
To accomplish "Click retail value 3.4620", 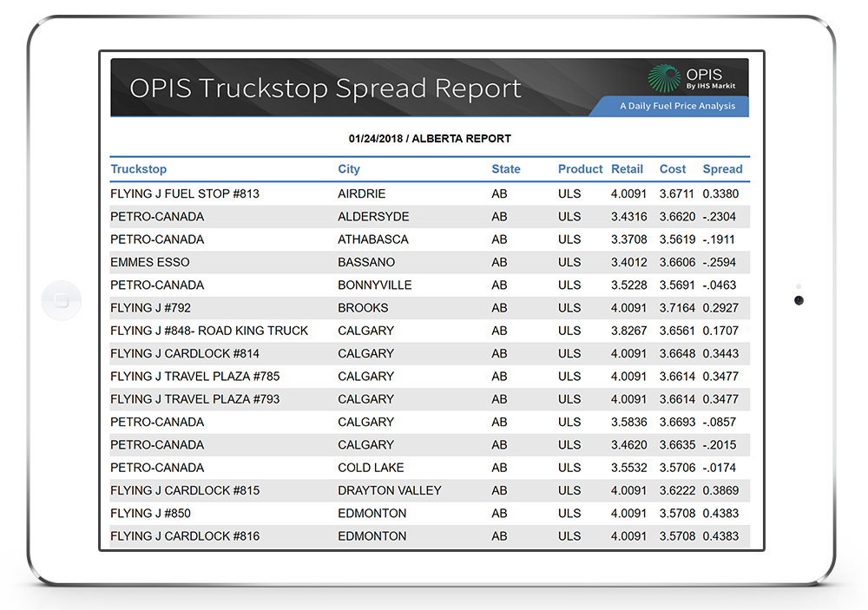I will [628, 444].
